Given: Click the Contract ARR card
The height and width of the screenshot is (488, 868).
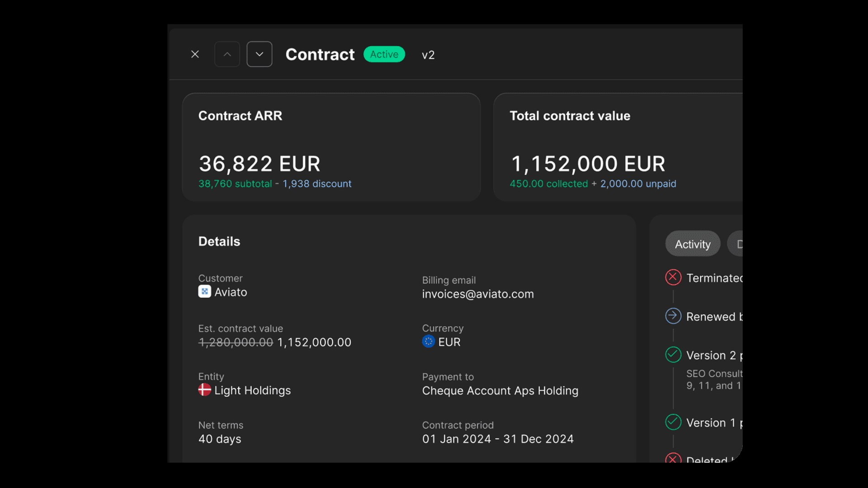Looking at the screenshot, I should click(x=331, y=147).
